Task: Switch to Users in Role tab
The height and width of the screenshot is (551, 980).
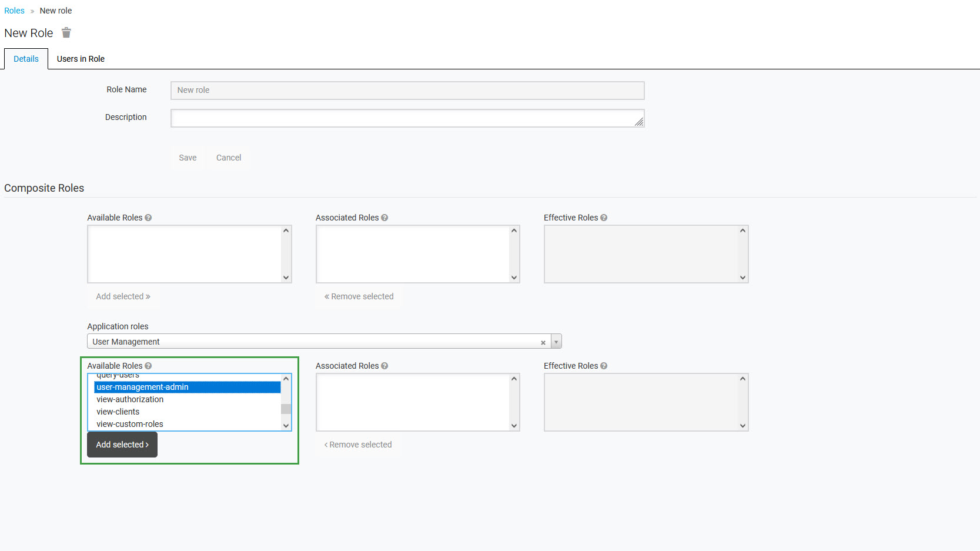Action: point(81,59)
